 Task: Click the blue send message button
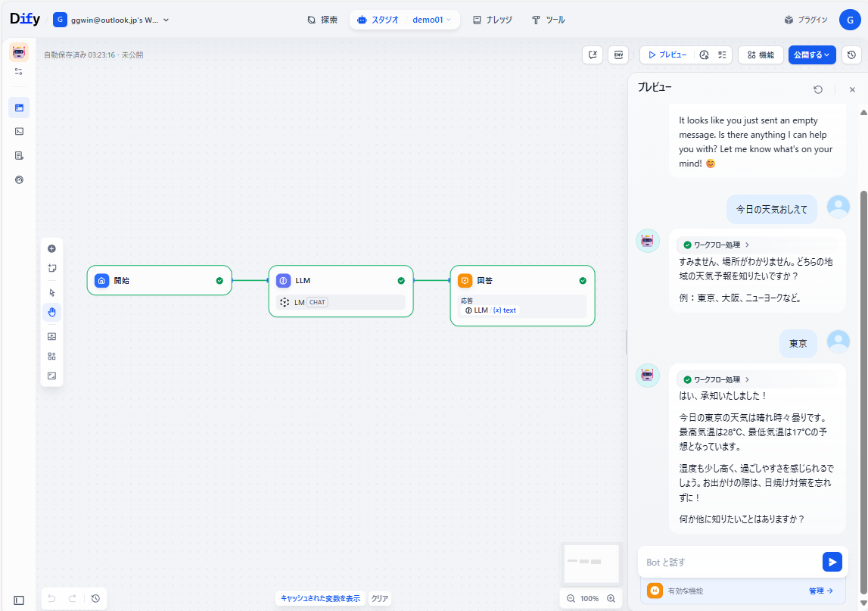pos(832,562)
